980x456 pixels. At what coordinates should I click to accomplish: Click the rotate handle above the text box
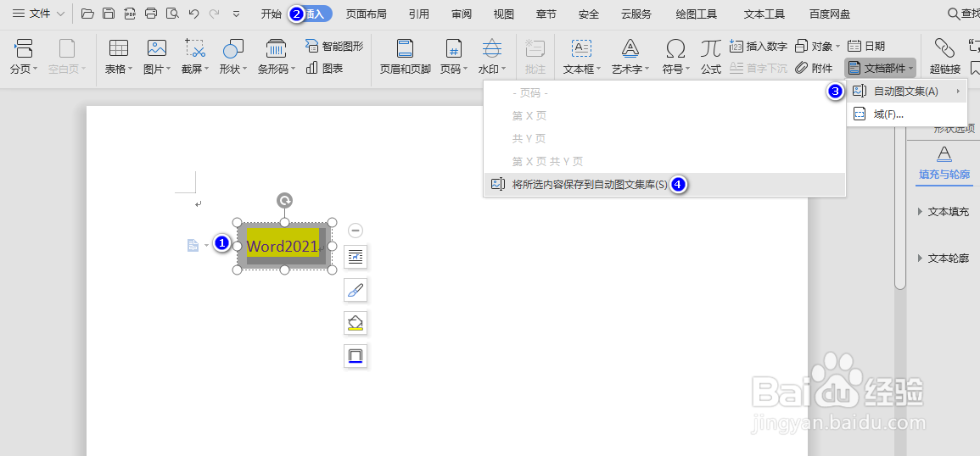284,201
